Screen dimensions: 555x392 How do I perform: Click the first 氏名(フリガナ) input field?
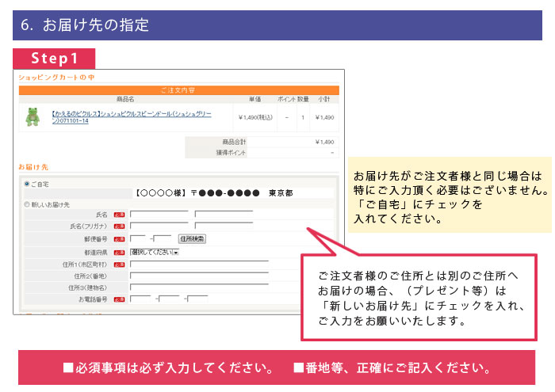point(159,226)
